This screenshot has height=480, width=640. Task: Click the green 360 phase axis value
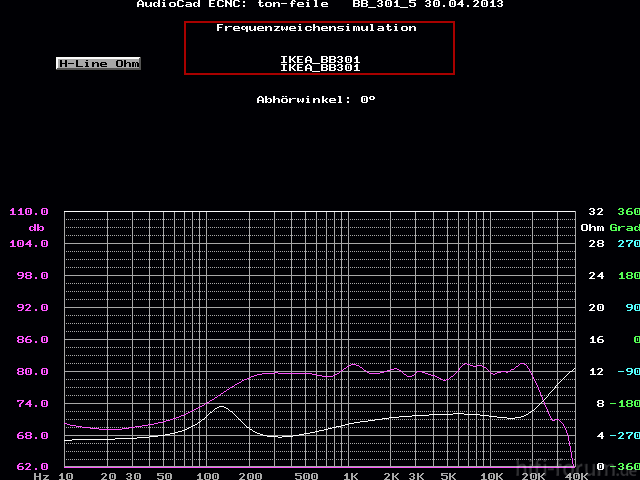point(628,212)
